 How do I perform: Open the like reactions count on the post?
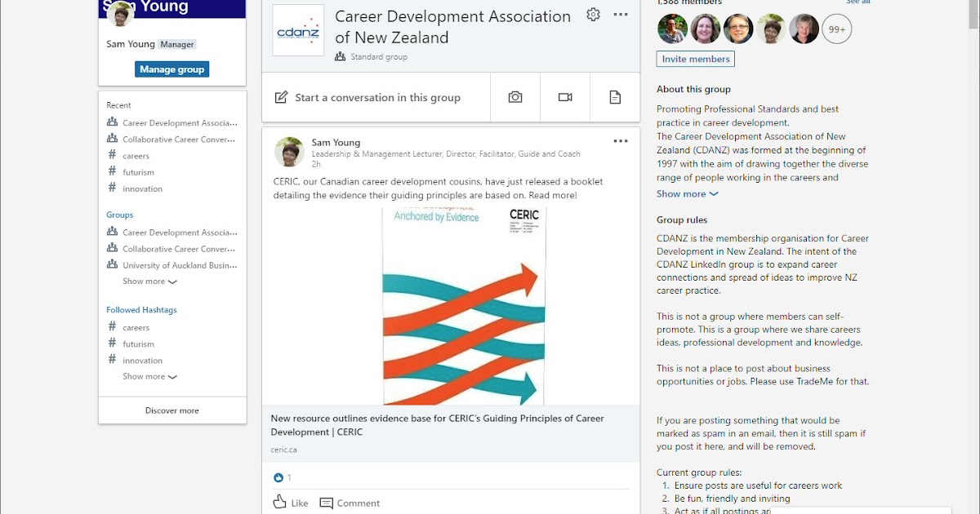click(282, 477)
